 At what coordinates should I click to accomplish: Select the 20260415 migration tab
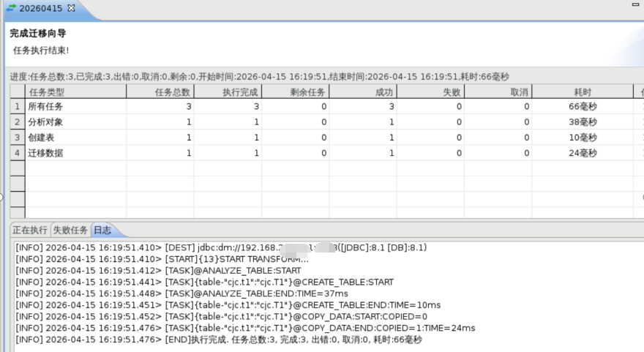pyautogui.click(x=41, y=8)
